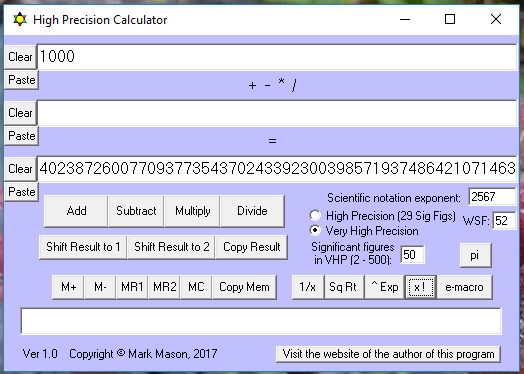This screenshot has width=524, height=374.
Task: Click Copy Result button
Action: (x=251, y=247)
